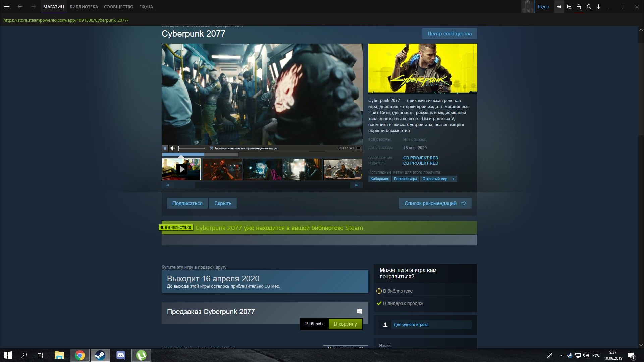The image size is (644, 362).
Task: Switch to the БИБЛИОТЕКА tab
Action: point(84,7)
